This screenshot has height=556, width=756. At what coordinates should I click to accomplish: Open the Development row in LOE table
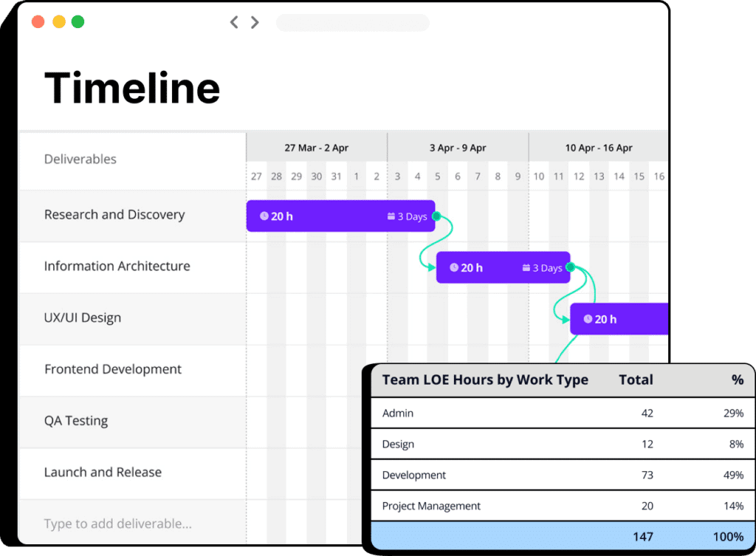click(414, 476)
